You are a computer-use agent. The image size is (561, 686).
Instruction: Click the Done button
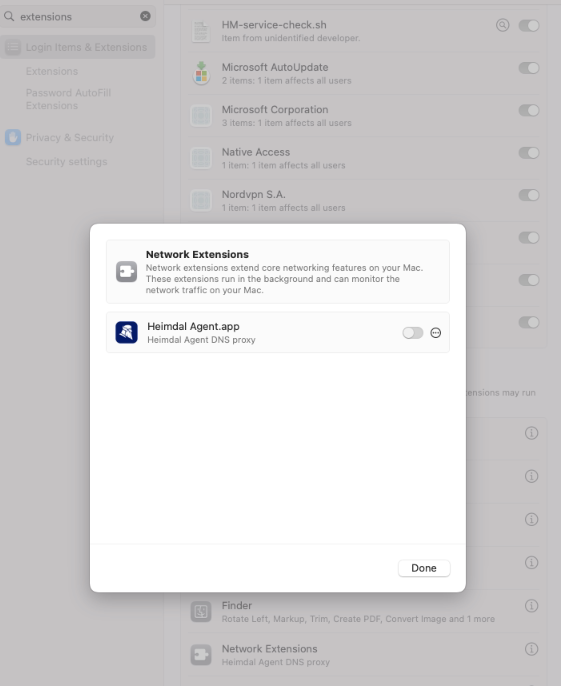point(424,568)
